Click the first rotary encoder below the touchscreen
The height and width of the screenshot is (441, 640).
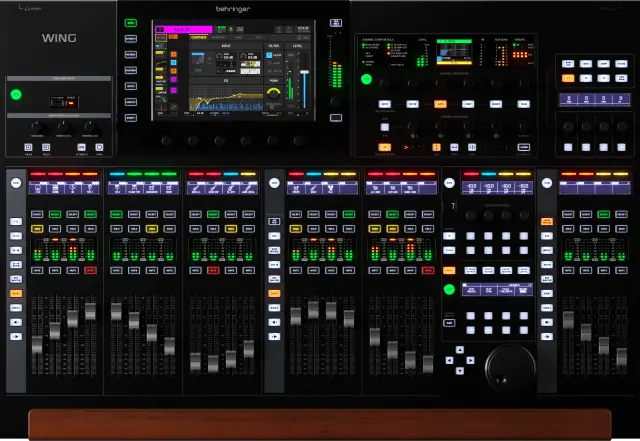click(x=167, y=141)
